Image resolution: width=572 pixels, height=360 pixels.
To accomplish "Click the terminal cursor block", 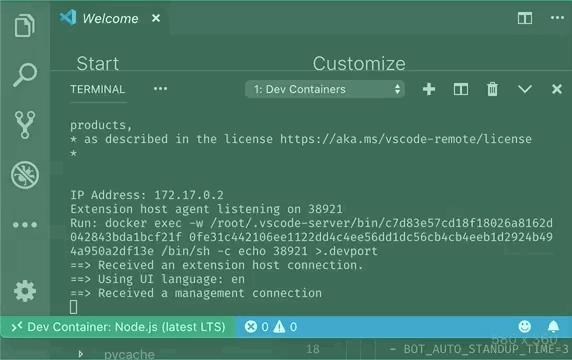I will 73,307.
